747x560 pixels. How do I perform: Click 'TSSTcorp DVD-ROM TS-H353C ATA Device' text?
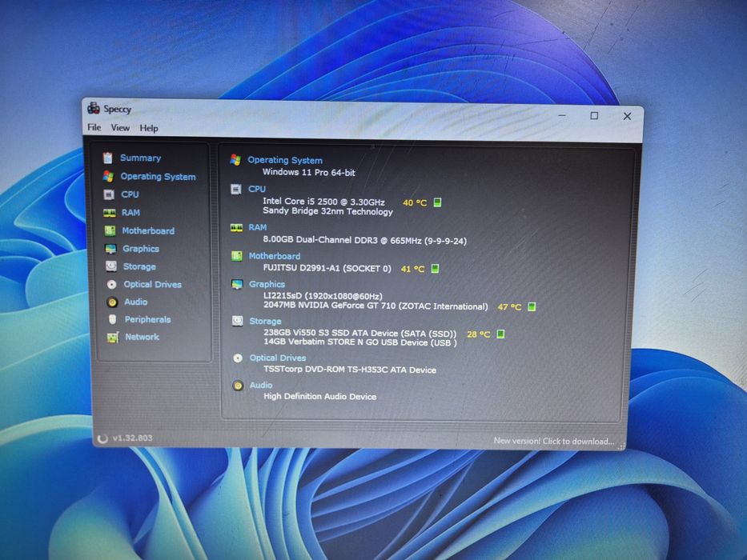[x=350, y=370]
